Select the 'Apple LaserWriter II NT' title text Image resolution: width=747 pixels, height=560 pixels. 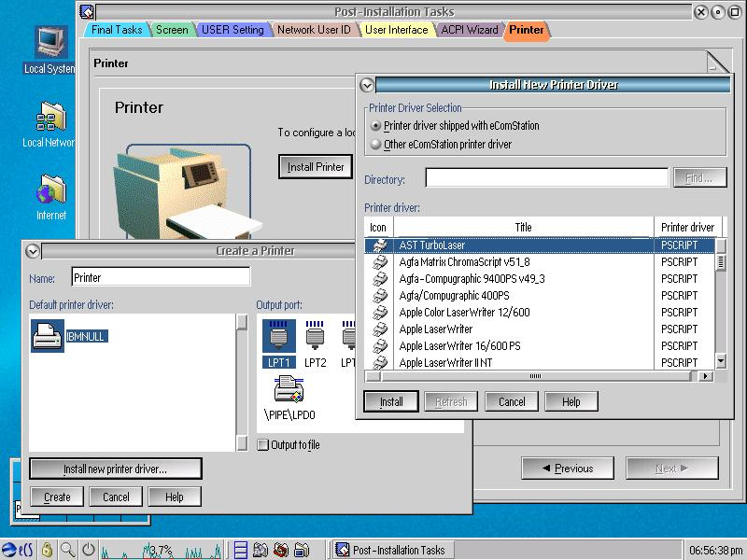[x=446, y=363]
